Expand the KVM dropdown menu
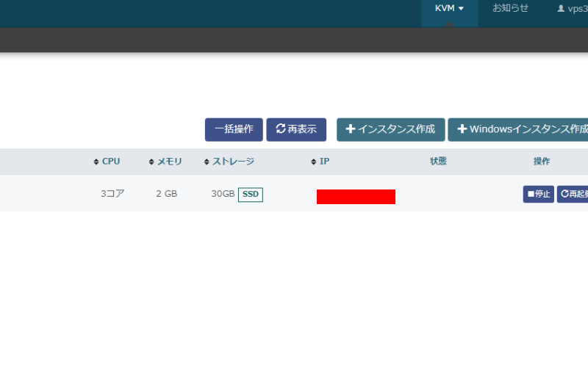The height and width of the screenshot is (365, 588). [x=449, y=9]
